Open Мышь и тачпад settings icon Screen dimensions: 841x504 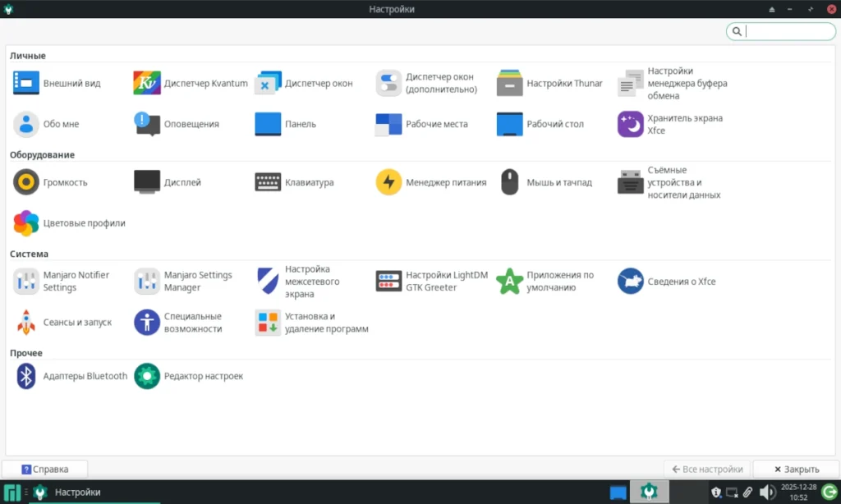coord(509,182)
